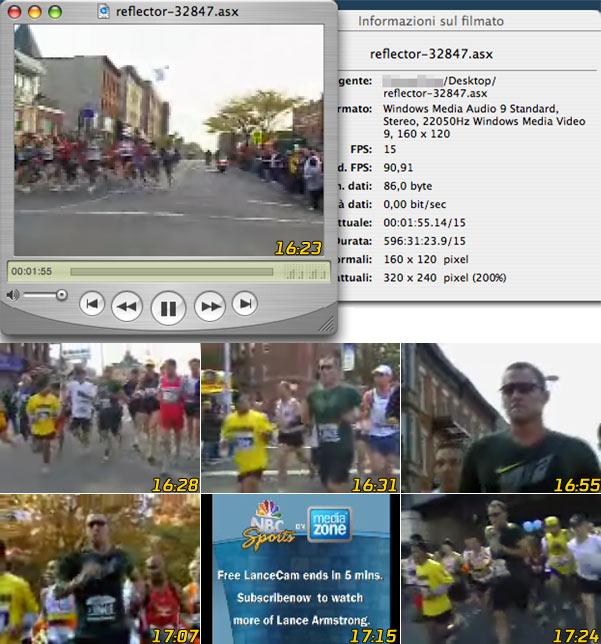Screen dimensions: 601x644
Task: Click the 90,91 playing FPS value
Action: coord(398,168)
